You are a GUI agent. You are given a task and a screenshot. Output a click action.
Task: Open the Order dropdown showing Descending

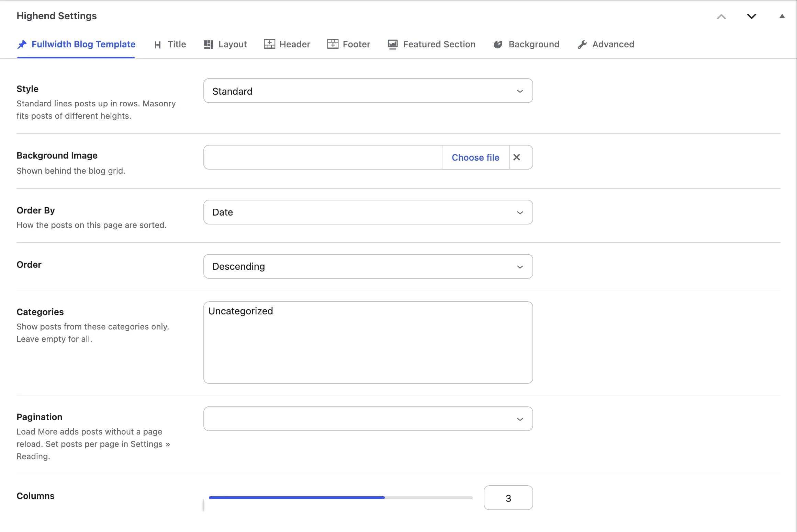tap(368, 266)
